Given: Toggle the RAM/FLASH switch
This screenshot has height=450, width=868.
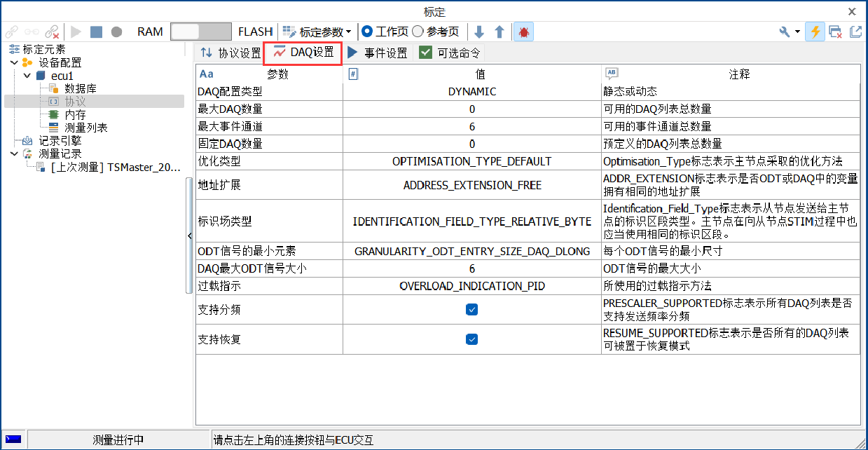Looking at the screenshot, I should pos(201,32).
